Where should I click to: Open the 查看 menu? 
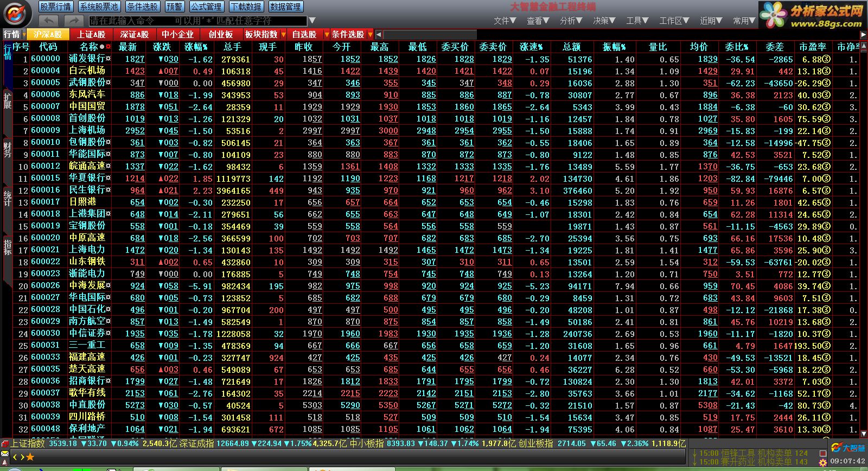538,21
